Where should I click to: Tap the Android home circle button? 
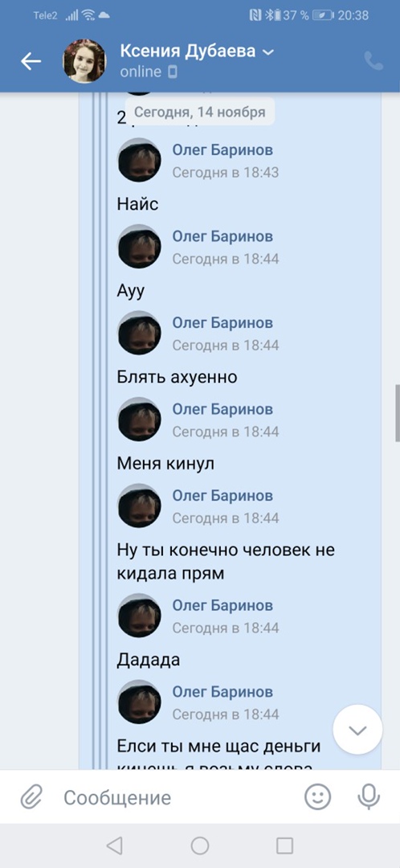click(200, 845)
